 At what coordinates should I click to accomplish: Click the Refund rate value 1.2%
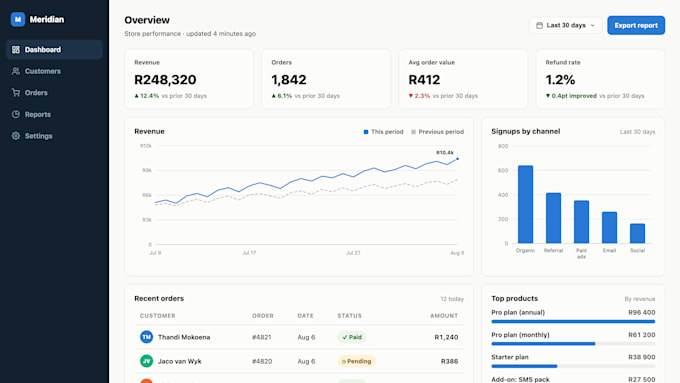pos(560,80)
